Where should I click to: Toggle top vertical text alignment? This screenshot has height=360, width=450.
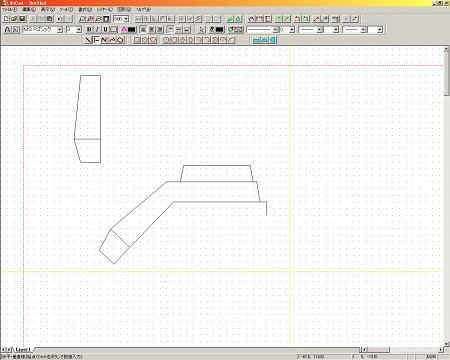(x=170, y=30)
